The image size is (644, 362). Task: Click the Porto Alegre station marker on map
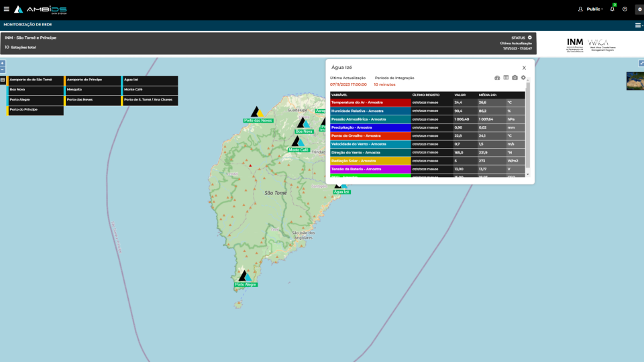tap(245, 276)
